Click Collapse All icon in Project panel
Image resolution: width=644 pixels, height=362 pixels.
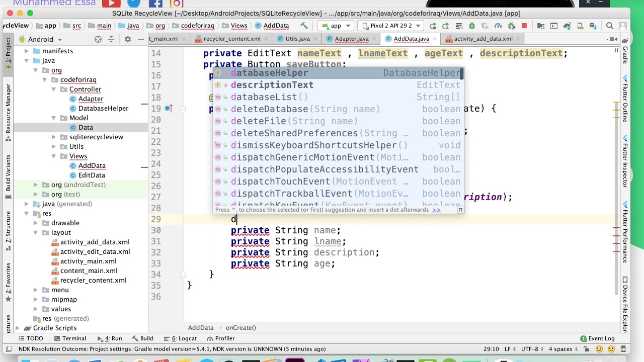(x=111, y=39)
